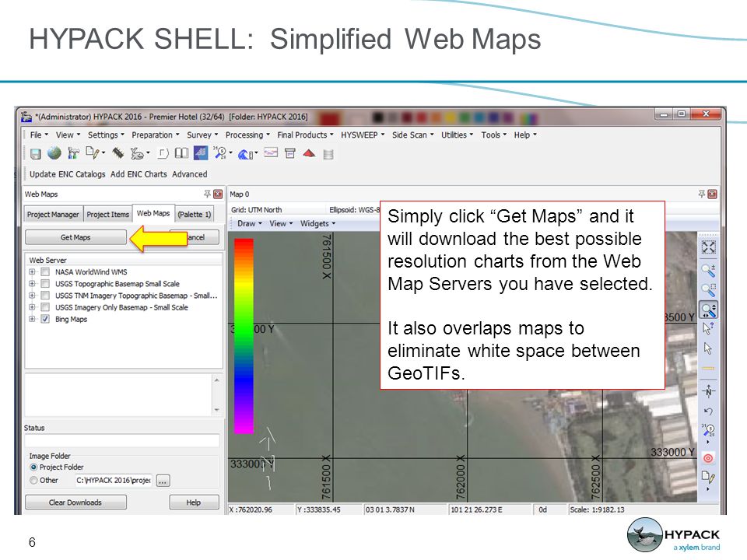The image size is (747, 560).
Task: Expand USGS Imagery Only Basemap node
Action: (x=32, y=308)
